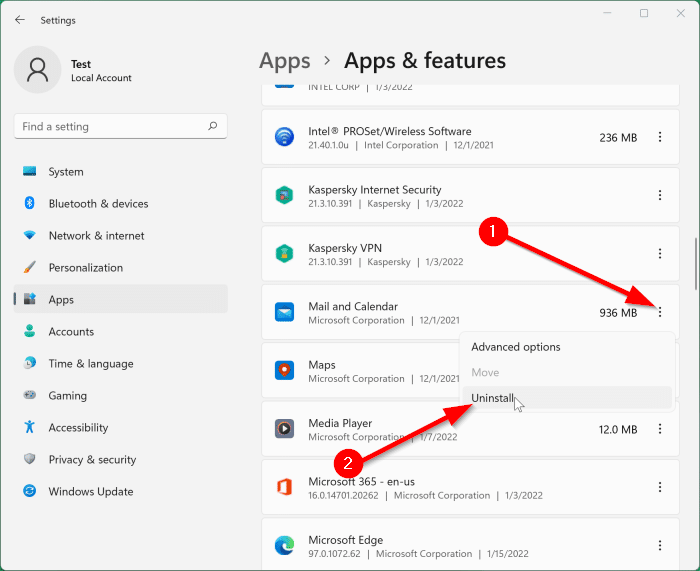
Task: Click the apps list vertical scrollbar
Action: (x=696, y=264)
